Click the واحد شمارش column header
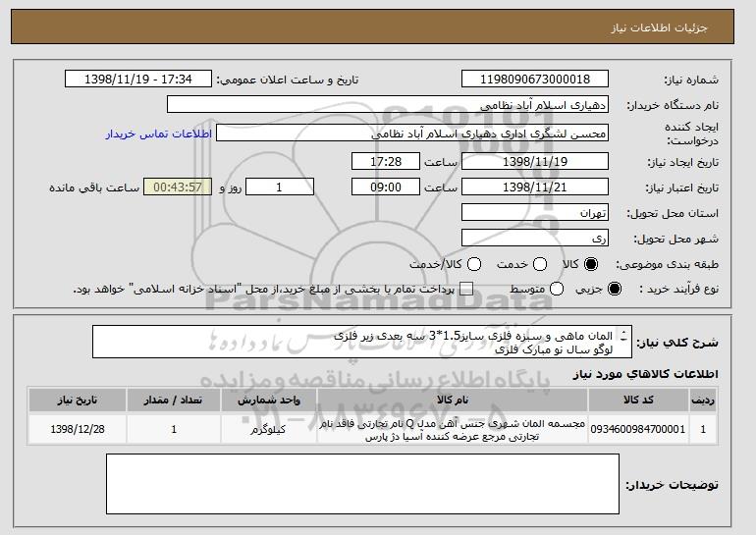The image size is (756, 535). tap(269, 401)
